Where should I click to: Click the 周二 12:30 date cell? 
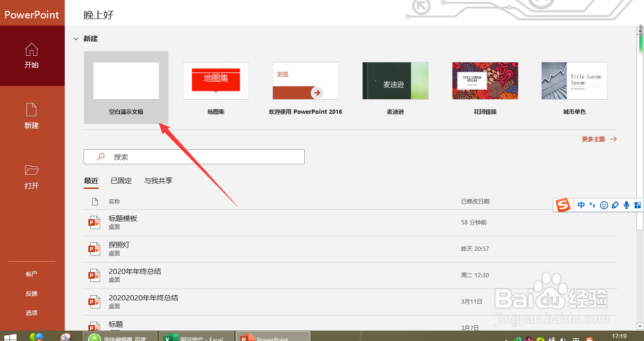(x=475, y=275)
